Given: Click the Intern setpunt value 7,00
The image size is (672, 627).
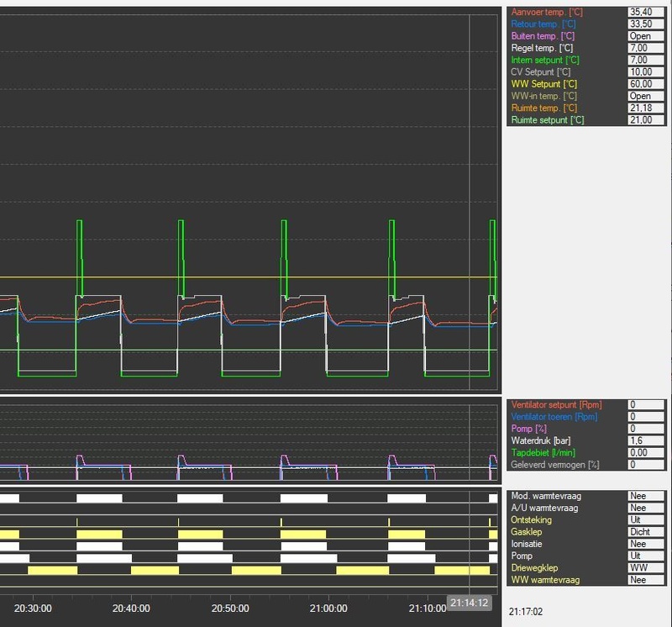Looking at the screenshot, I should click(646, 60).
